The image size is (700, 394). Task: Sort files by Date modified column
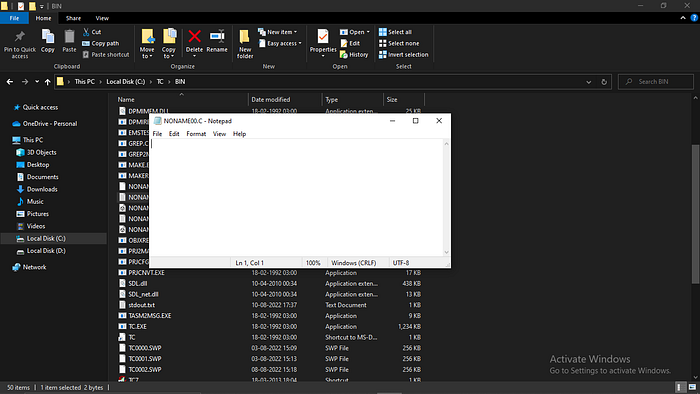[271, 100]
